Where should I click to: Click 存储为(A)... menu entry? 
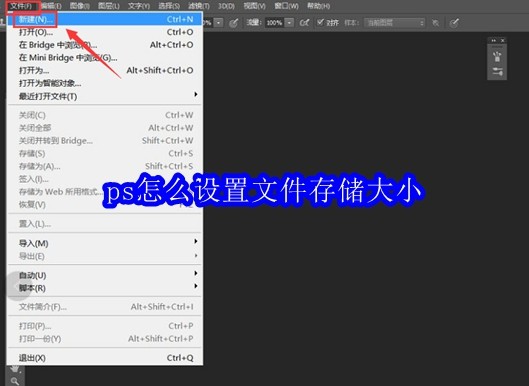click(105, 166)
